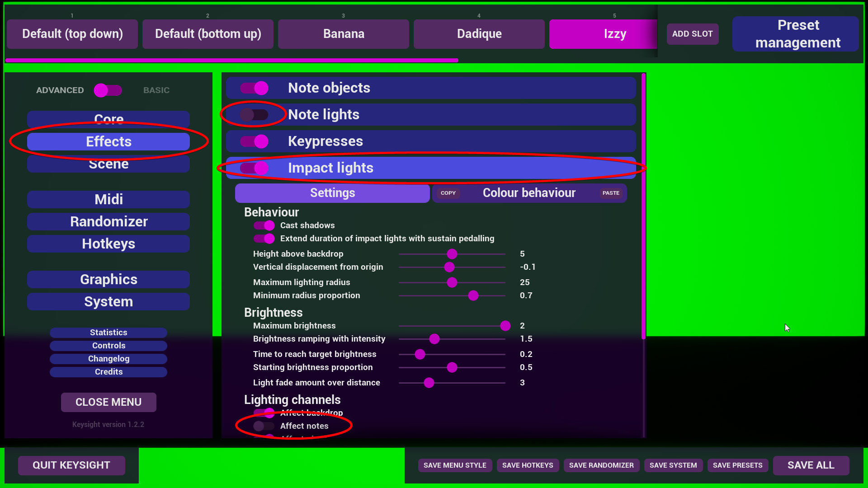Click the ADD SLOT button
This screenshot has width=868, height=488.
coord(692,34)
